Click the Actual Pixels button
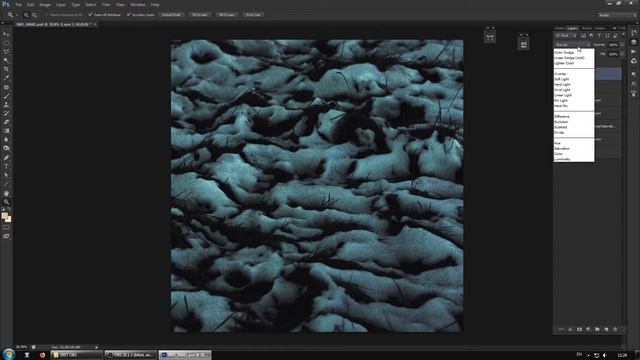This screenshot has width=640, height=360. [x=171, y=15]
